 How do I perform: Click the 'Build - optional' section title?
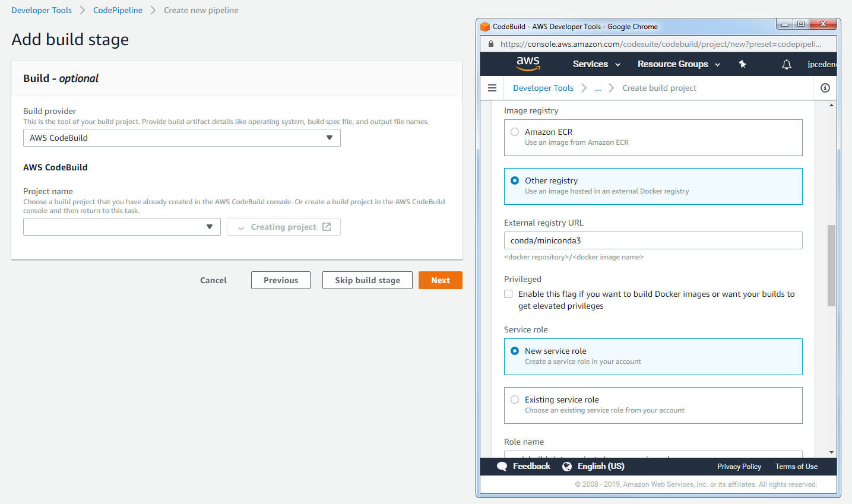[61, 78]
